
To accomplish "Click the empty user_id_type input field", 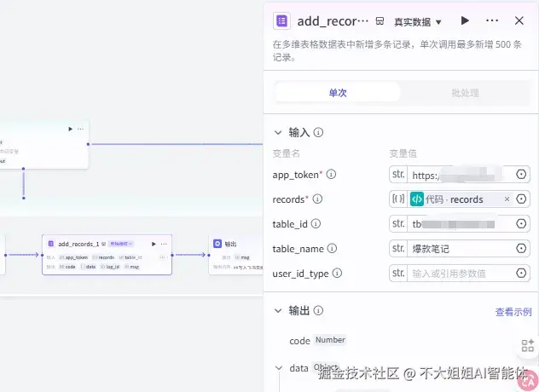I will pyautogui.click(x=460, y=274).
